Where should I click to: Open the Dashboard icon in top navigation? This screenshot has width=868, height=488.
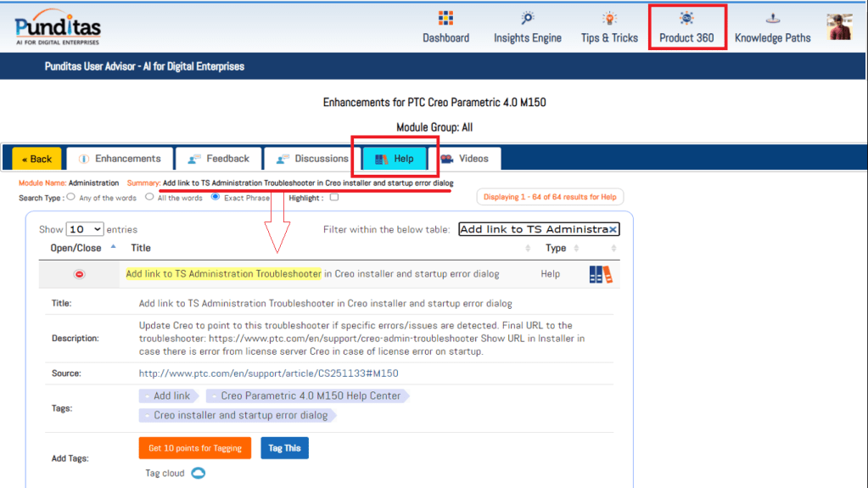click(445, 19)
